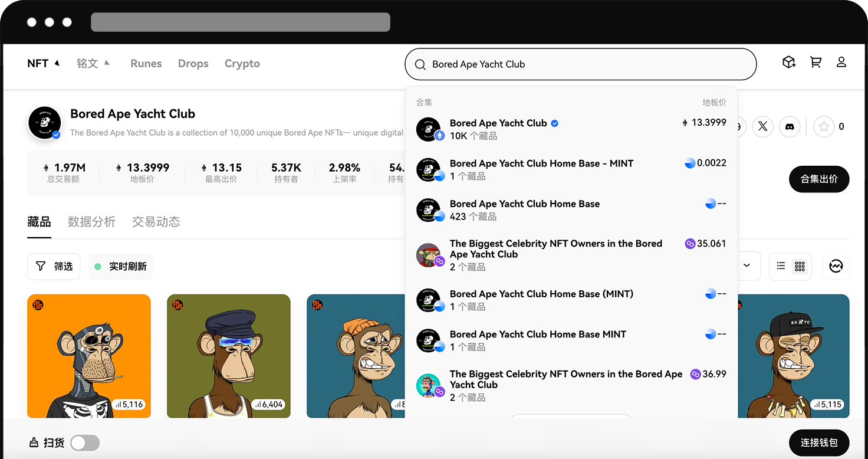Viewport: 868px width, 459px height.
Task: Open the Runes navigation item
Action: pyautogui.click(x=146, y=64)
